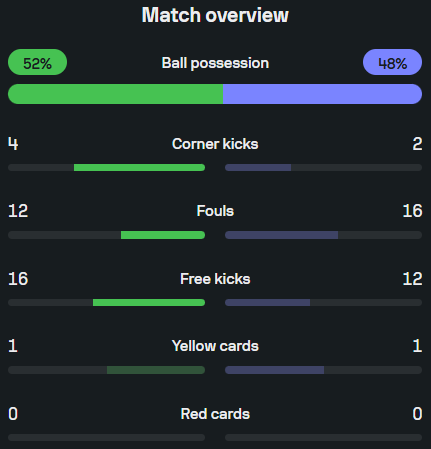Click the green segment of possession bar
This screenshot has width=431, height=449.
click(x=115, y=94)
